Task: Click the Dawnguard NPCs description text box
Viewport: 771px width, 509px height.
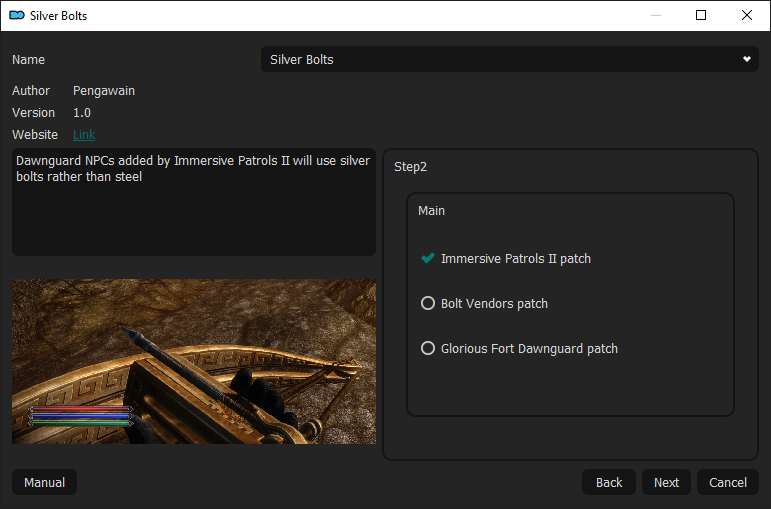Action: tap(194, 202)
